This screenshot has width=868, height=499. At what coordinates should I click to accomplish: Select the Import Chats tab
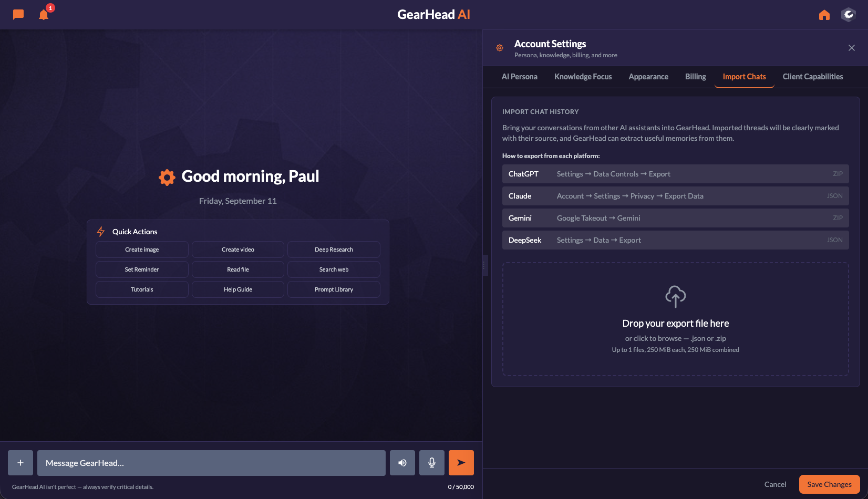tap(745, 77)
